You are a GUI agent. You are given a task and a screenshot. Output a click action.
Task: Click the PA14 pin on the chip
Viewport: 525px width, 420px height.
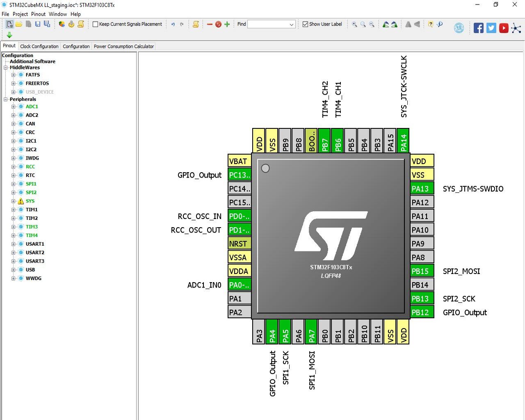click(x=403, y=140)
